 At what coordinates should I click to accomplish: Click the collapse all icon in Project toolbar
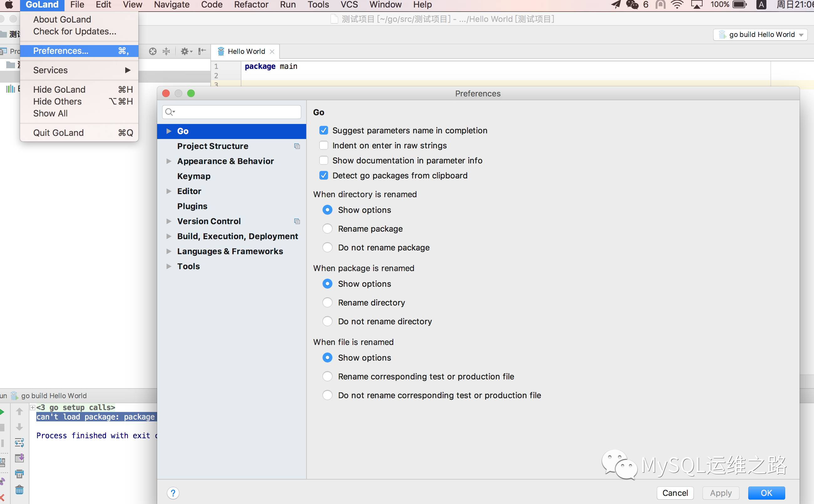coord(166,51)
